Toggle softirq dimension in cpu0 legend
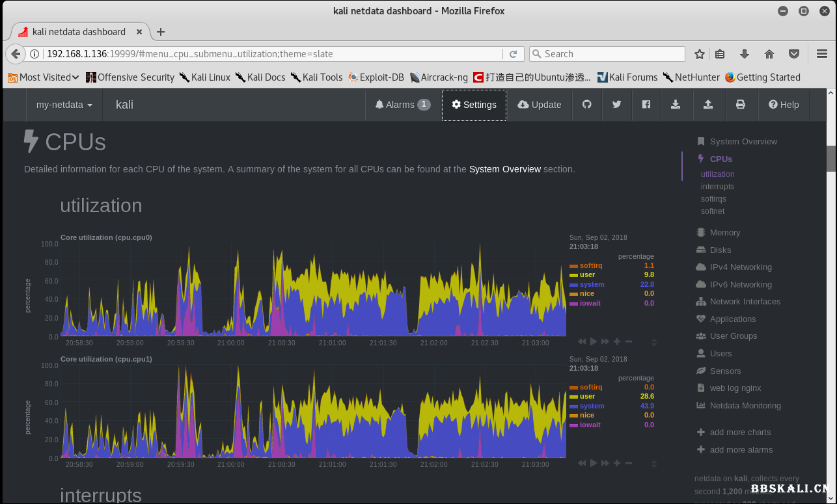 [591, 266]
